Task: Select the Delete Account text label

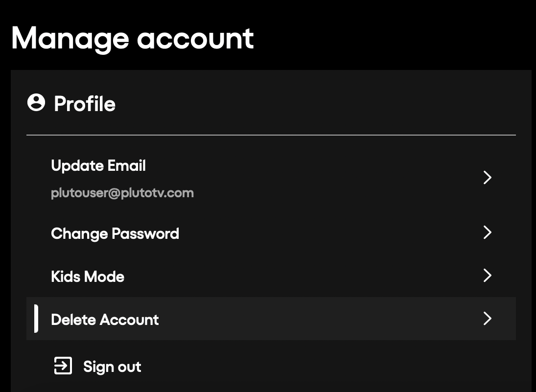Action: coord(105,320)
